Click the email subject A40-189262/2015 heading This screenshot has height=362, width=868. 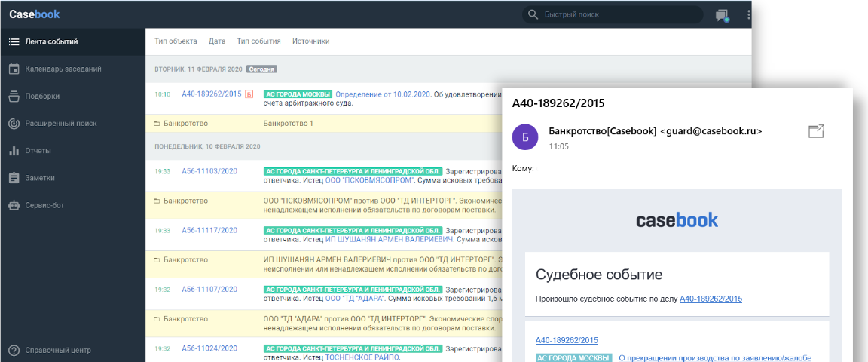coord(558,103)
